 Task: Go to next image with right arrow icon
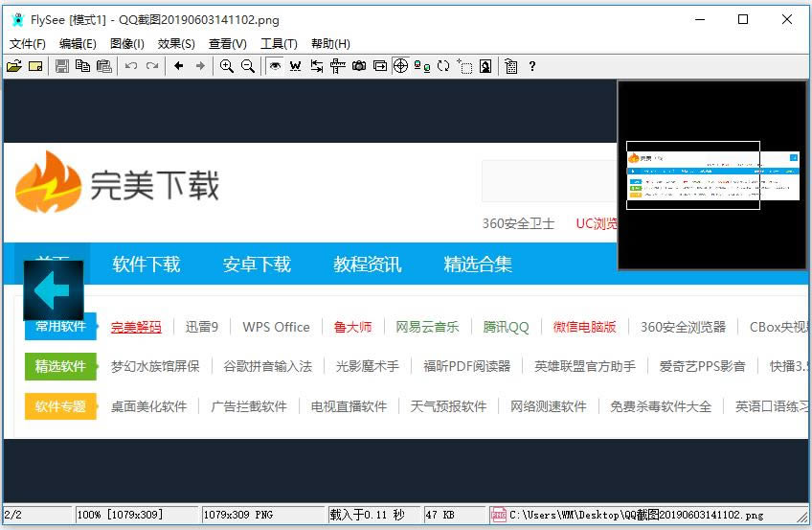tap(200, 66)
